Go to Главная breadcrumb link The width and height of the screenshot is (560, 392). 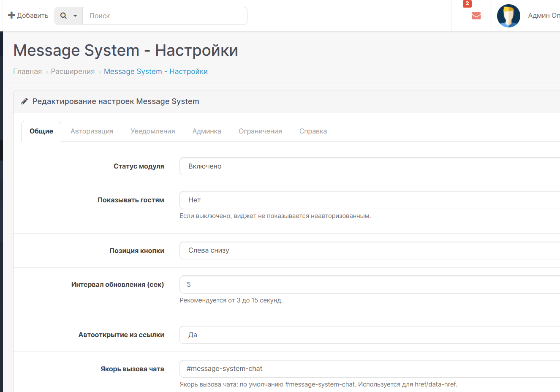pos(27,71)
